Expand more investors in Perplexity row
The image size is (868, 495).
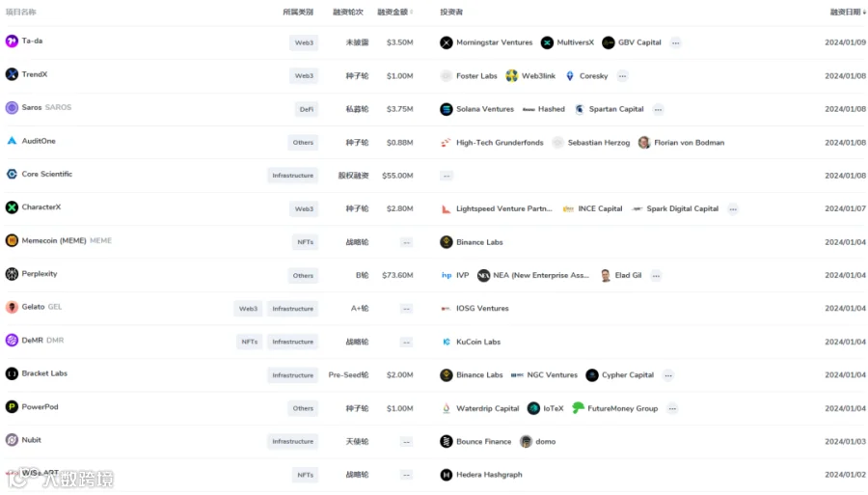point(656,275)
